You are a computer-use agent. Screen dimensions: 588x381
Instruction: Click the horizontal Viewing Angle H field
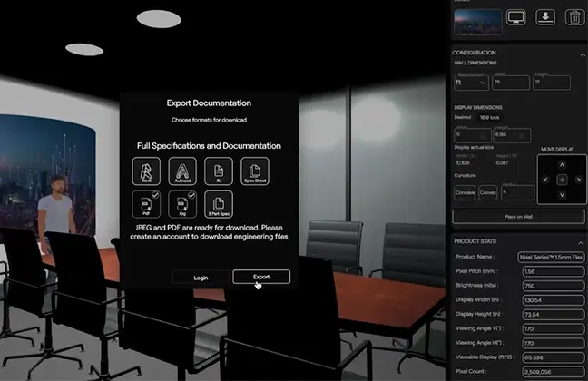point(554,343)
